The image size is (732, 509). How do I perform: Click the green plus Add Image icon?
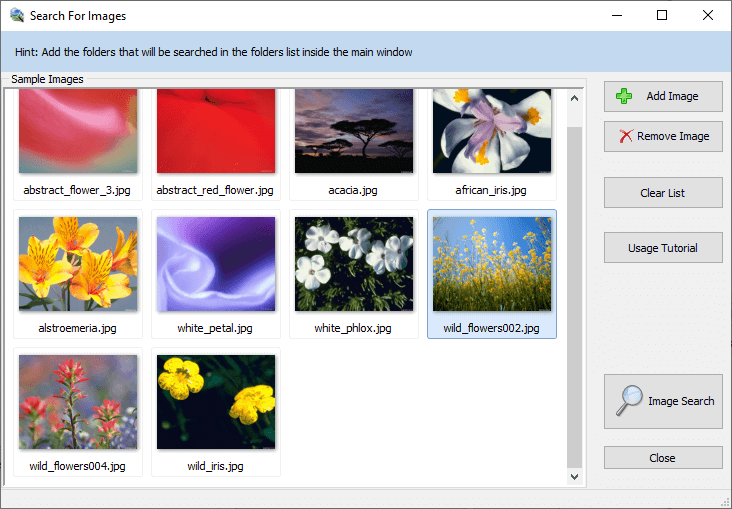tap(625, 96)
